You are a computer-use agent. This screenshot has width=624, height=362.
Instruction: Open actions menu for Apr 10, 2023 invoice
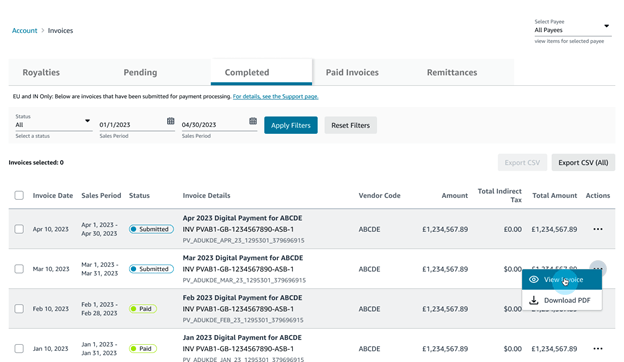598,229
